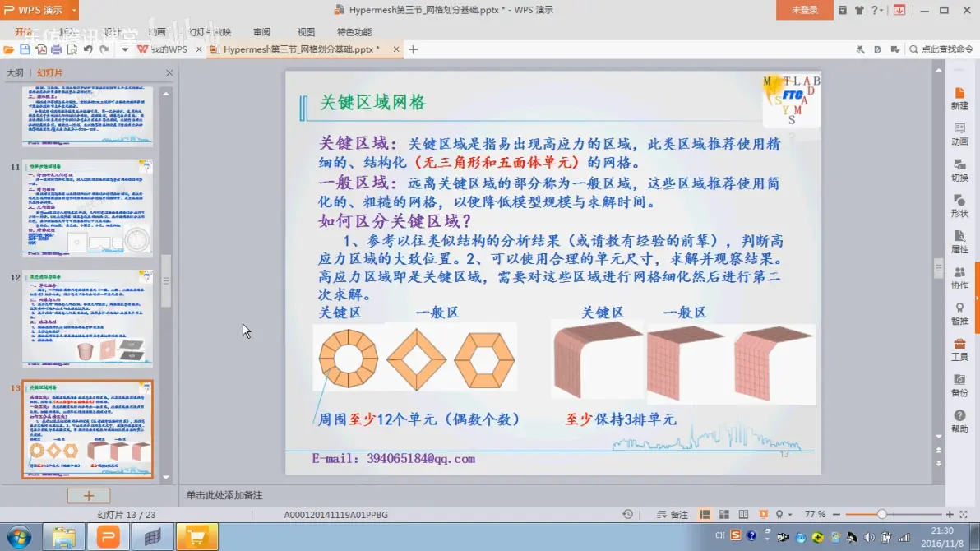Screen dimensions: 980x551
Task: Open the 工具 sidebar panel
Action: click(x=959, y=350)
